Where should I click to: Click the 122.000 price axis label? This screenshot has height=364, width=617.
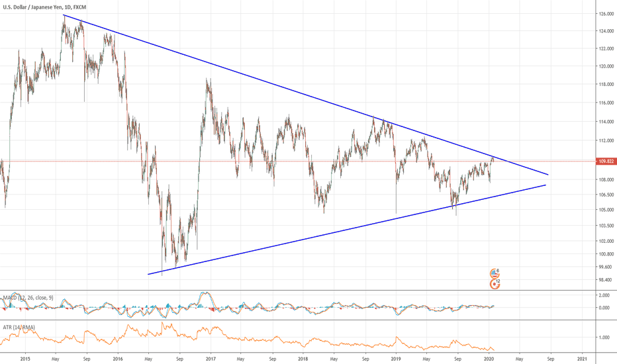[606, 49]
